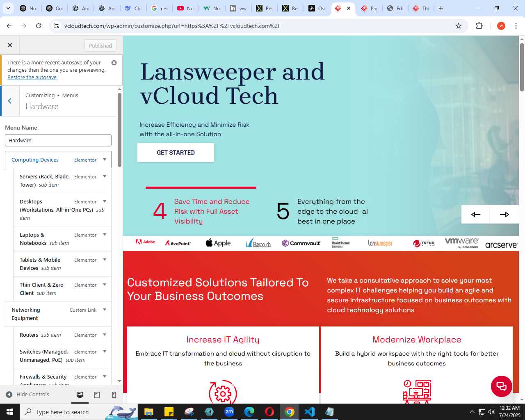This screenshot has height=420, width=525.
Task: Switch to the LinkedIn browser tab
Action: click(238, 8)
